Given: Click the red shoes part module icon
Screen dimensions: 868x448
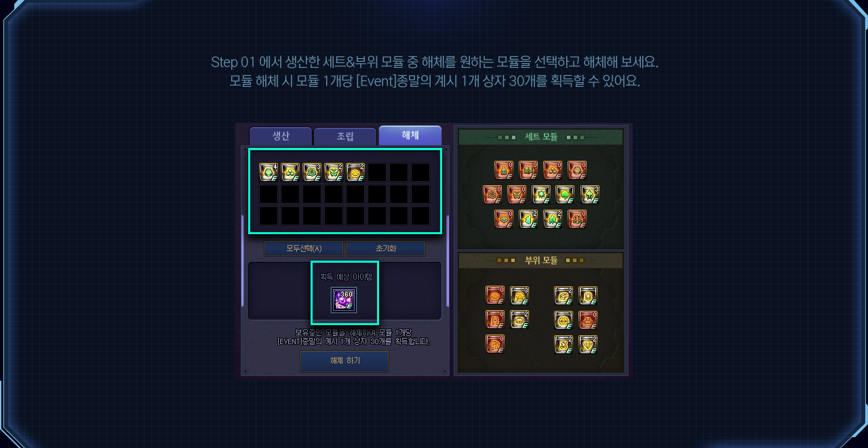Looking at the screenshot, I should click(494, 343).
